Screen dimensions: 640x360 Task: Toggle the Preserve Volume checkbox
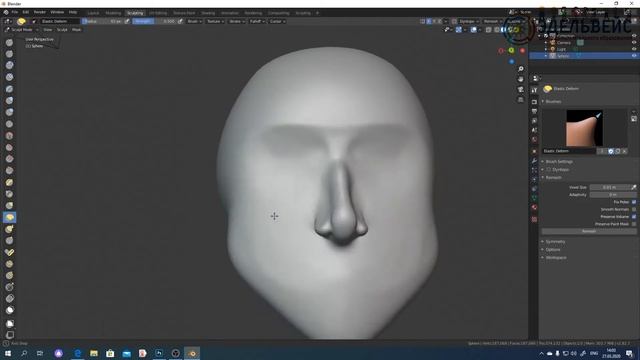click(x=634, y=217)
